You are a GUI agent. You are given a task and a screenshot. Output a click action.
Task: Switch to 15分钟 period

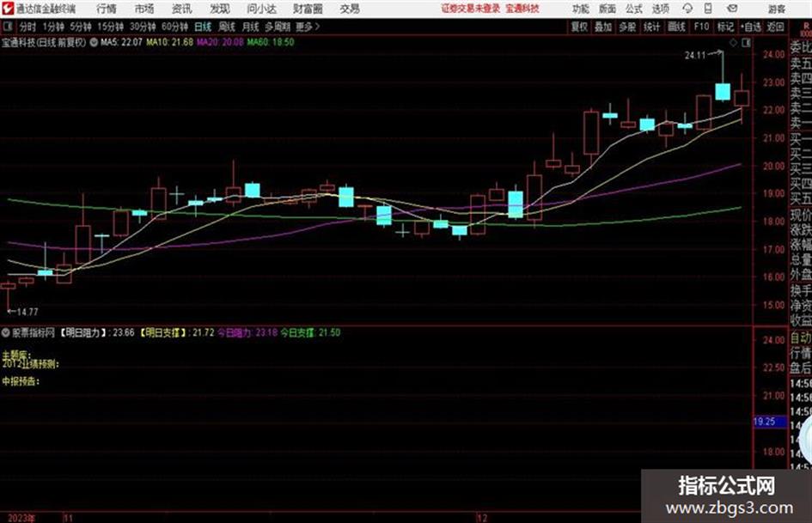(x=110, y=27)
